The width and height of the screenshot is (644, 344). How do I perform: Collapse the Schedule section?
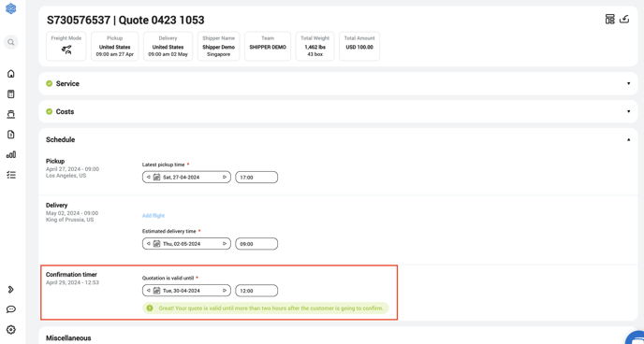click(x=628, y=140)
